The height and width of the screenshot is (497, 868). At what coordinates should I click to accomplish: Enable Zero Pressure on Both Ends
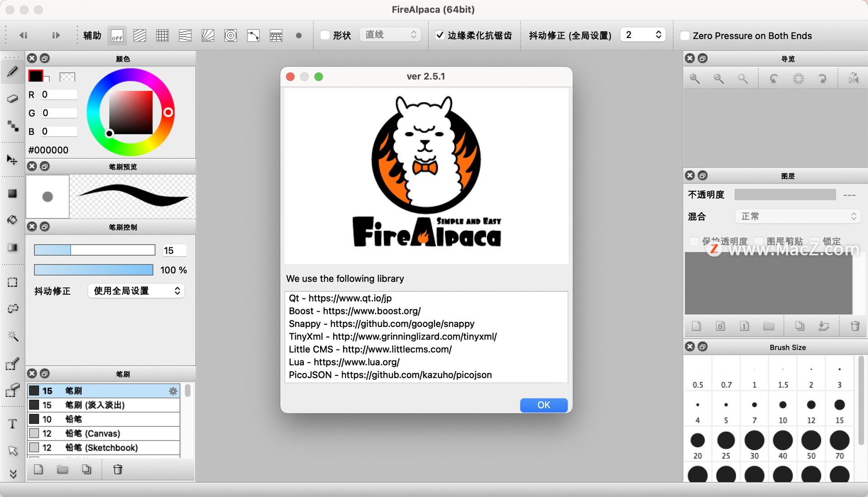click(x=685, y=36)
